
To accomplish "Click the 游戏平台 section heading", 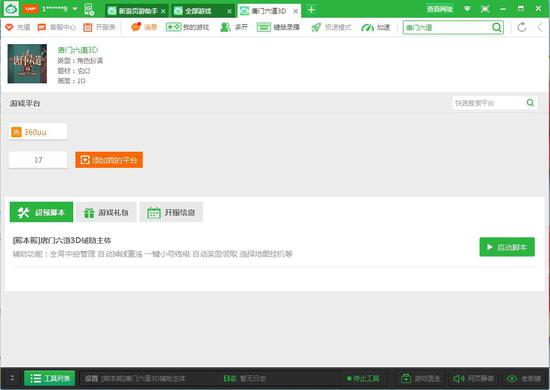I will (25, 103).
